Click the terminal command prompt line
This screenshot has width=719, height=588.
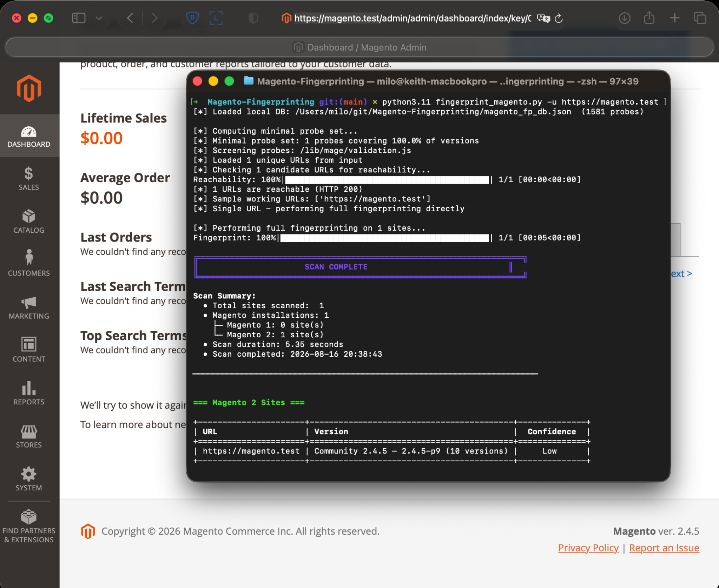click(x=428, y=102)
